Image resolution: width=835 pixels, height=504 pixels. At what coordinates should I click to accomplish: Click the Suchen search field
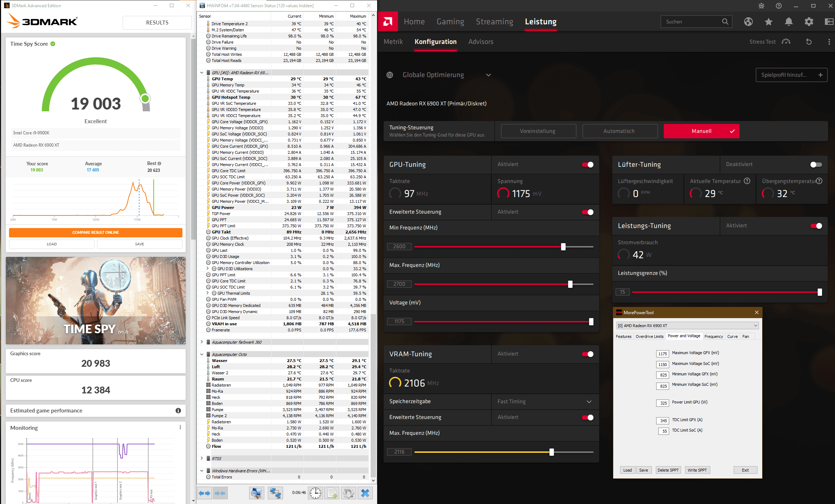697,22
